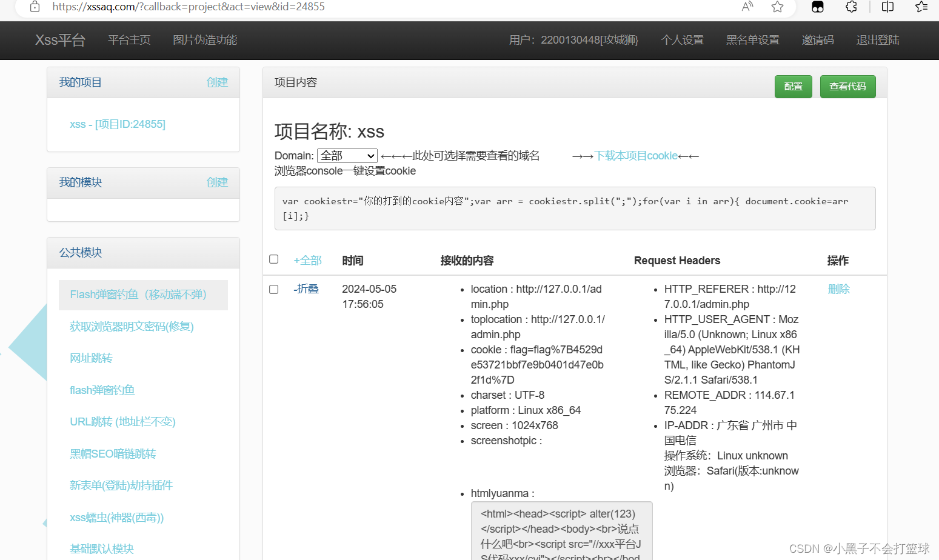Open the split screen icon in toolbar
This screenshot has width=939, height=560.
pyautogui.click(x=887, y=7)
